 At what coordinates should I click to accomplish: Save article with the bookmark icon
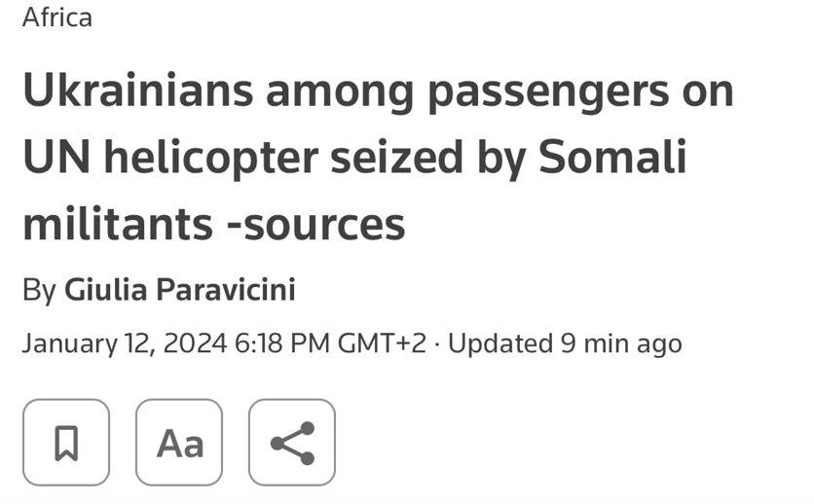pyautogui.click(x=66, y=443)
